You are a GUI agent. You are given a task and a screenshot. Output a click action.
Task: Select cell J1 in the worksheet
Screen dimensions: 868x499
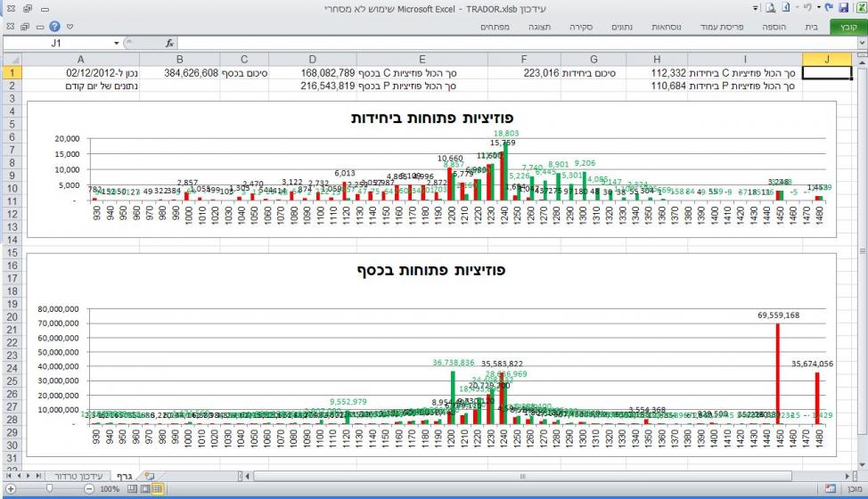pyautogui.click(x=827, y=72)
